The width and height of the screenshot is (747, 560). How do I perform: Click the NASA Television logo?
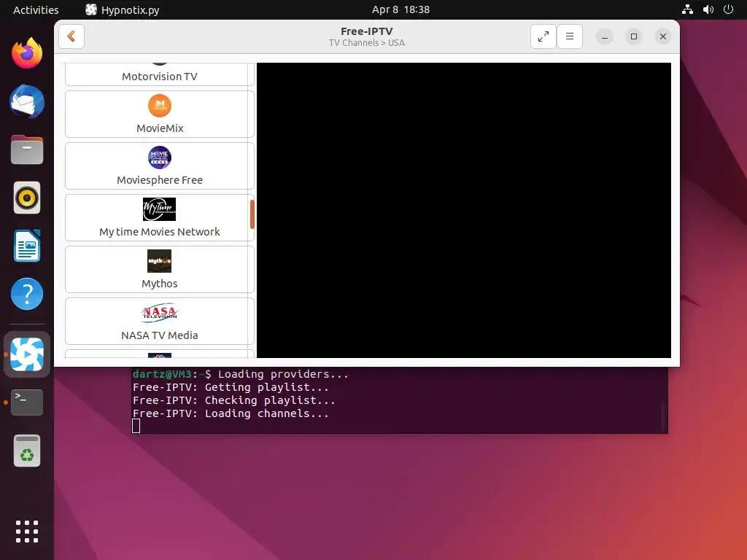pyautogui.click(x=160, y=313)
